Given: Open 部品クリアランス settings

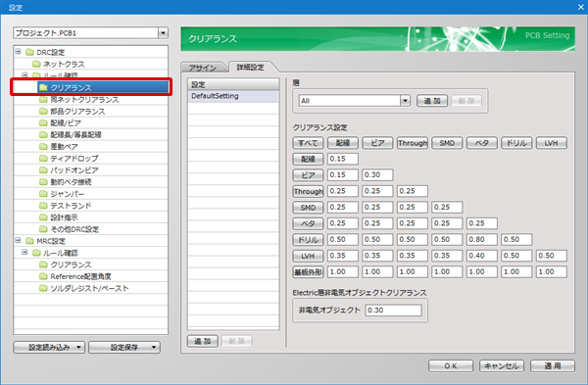Looking at the screenshot, I should click(77, 112).
